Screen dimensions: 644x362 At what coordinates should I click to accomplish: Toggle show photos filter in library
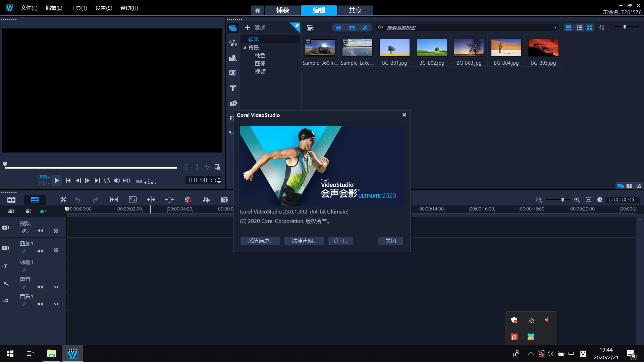pos(352,28)
